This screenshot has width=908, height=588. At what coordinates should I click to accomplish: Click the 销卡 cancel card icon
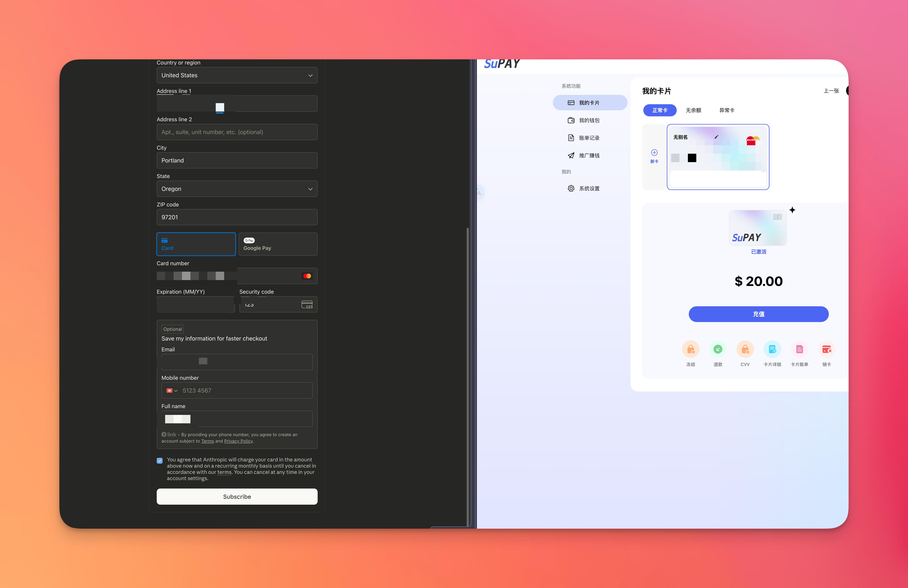click(826, 349)
